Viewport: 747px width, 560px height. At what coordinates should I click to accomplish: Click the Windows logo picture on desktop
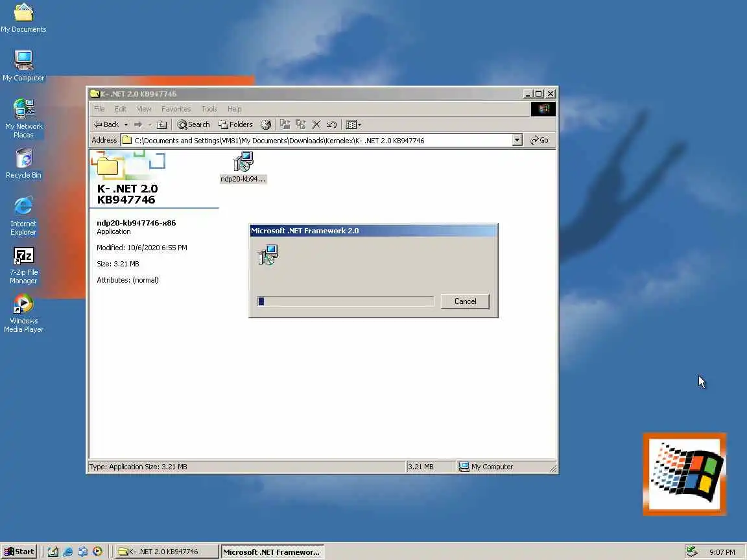click(x=685, y=474)
